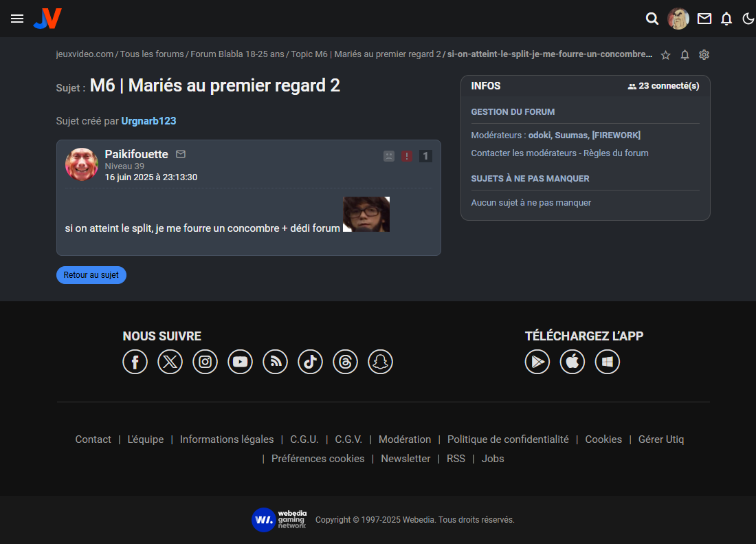Open Jobs footer link
The image size is (756, 544).
[x=493, y=459]
